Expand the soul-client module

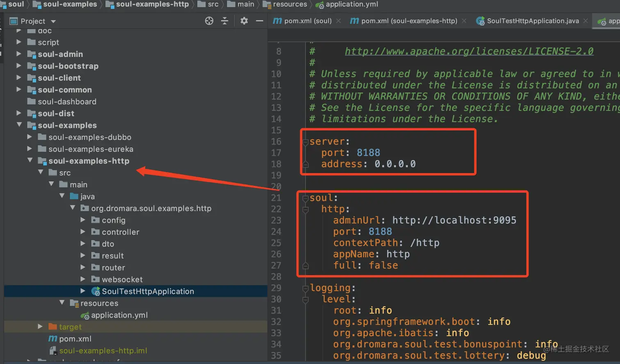click(x=19, y=77)
